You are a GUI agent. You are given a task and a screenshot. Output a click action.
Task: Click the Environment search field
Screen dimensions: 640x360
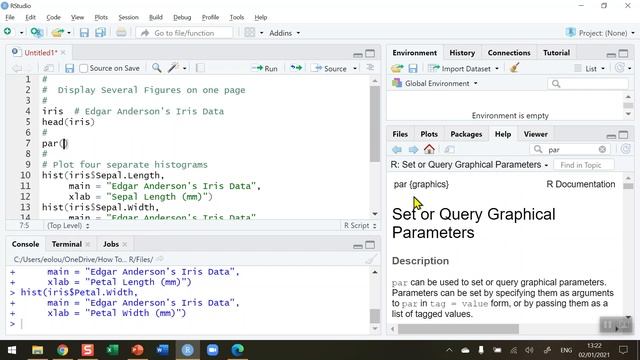pos(588,84)
